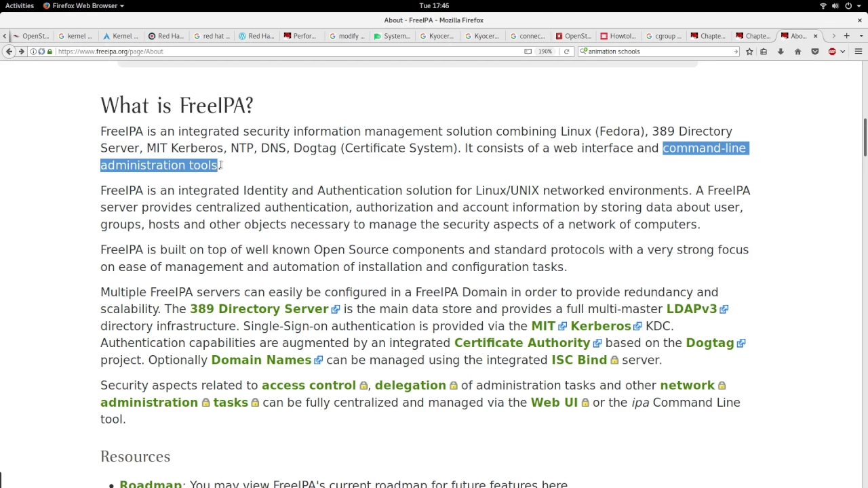Close the Firefox window

click(859, 20)
